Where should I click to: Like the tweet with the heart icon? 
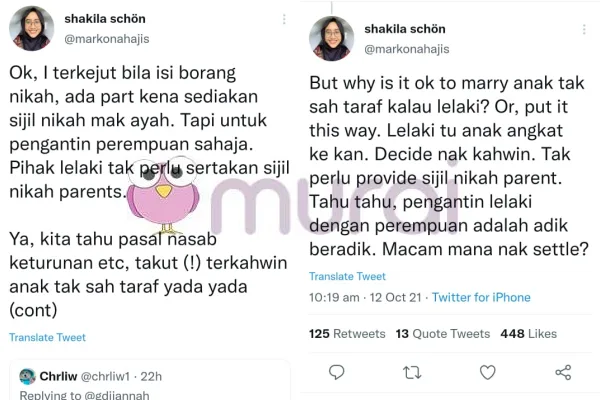487,372
